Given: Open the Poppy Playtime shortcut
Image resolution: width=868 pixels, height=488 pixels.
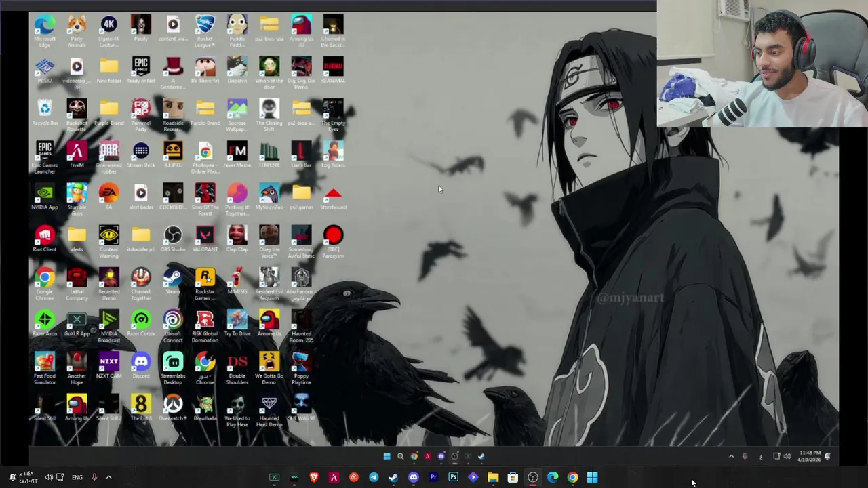Looking at the screenshot, I should click(x=301, y=368).
